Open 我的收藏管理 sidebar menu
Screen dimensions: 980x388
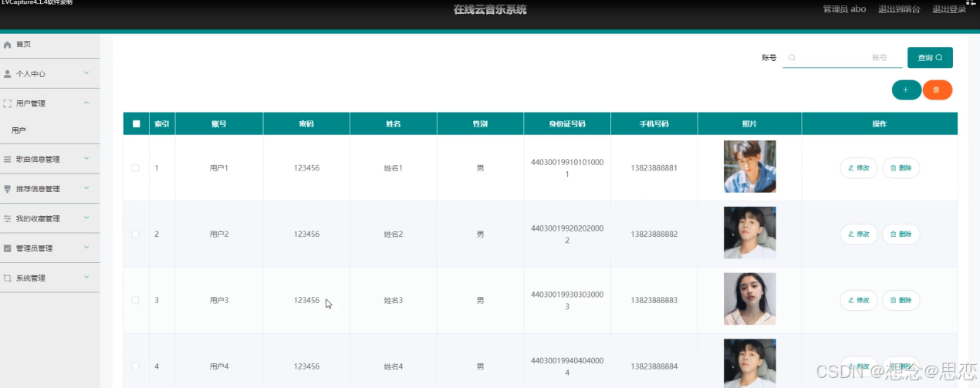50,219
